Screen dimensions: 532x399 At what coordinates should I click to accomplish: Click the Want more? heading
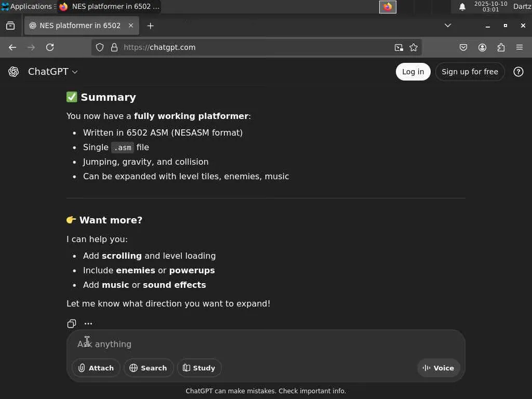click(x=111, y=220)
